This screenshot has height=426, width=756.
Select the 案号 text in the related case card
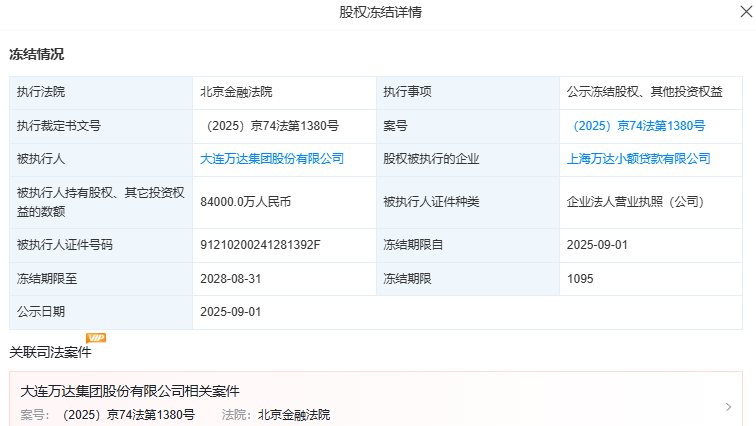pyautogui.click(x=108, y=414)
